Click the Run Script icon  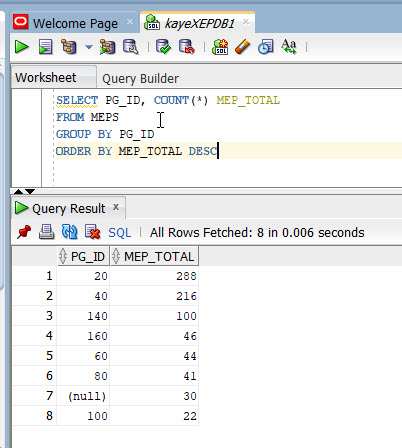pyautogui.click(x=45, y=47)
